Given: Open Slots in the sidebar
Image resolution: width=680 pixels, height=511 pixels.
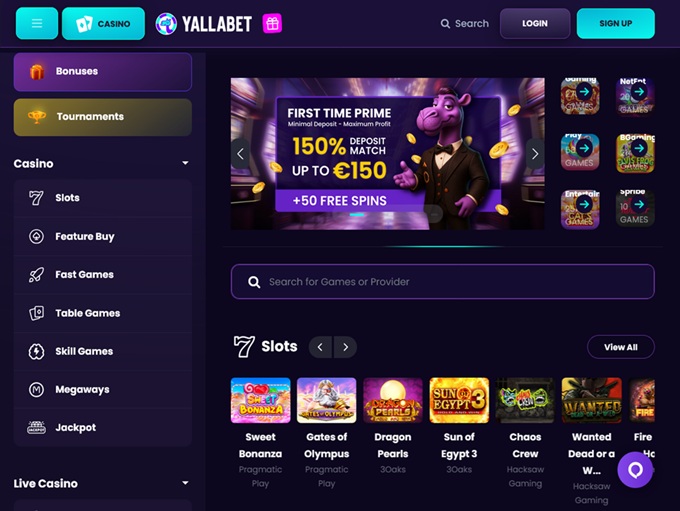Looking at the screenshot, I should pyautogui.click(x=103, y=198).
